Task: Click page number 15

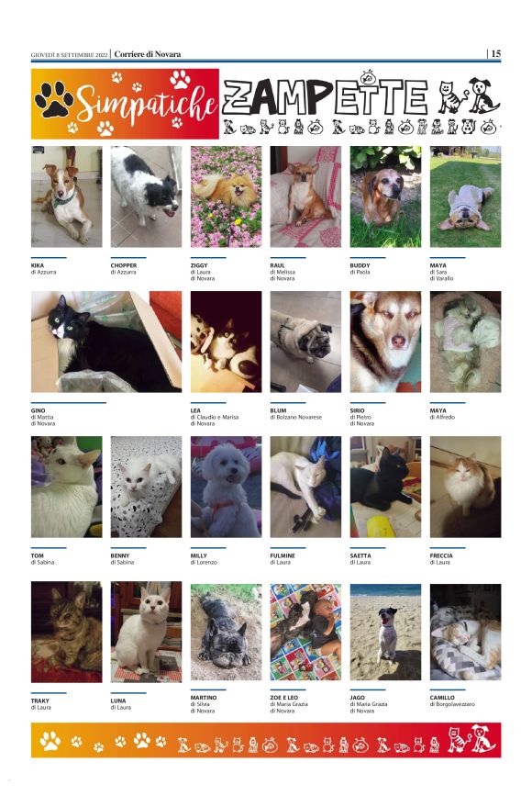Action: (495, 53)
